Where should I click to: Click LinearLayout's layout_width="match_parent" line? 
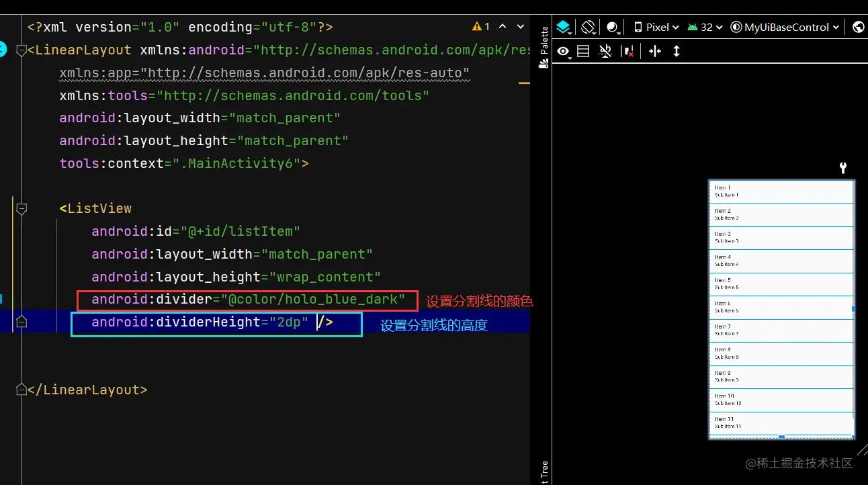pyautogui.click(x=200, y=118)
